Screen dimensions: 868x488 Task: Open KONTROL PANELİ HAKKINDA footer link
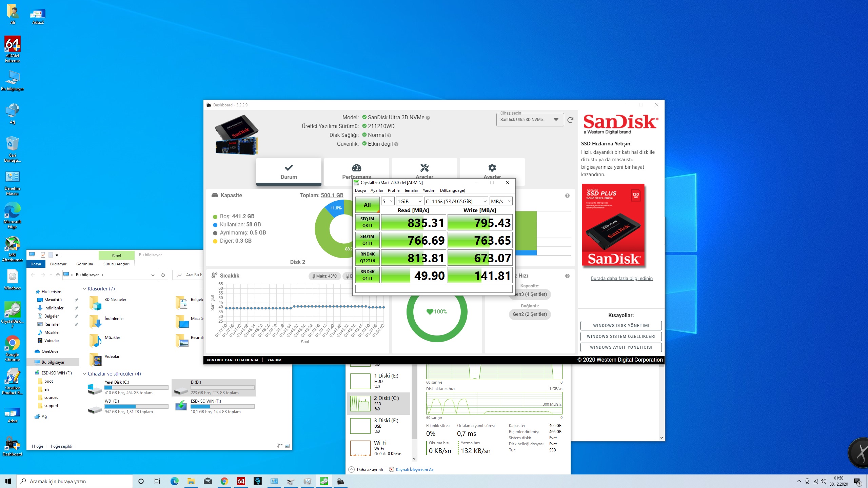click(232, 360)
